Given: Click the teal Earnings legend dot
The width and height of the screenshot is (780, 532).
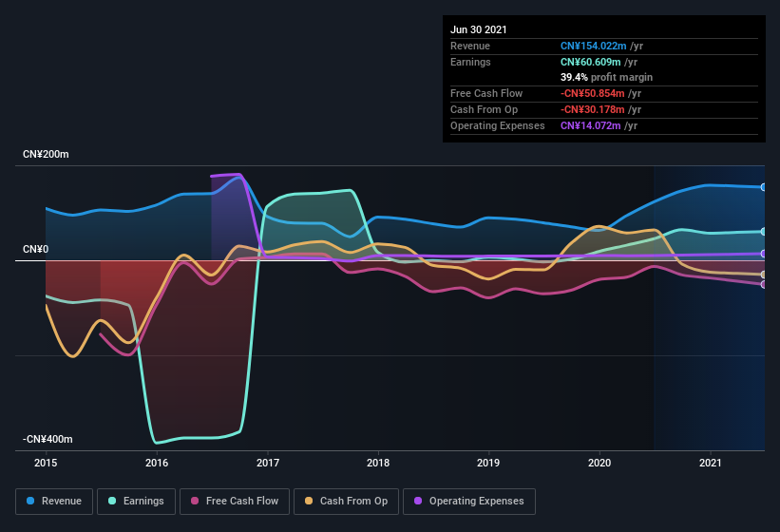Looking at the screenshot, I should (x=112, y=501).
